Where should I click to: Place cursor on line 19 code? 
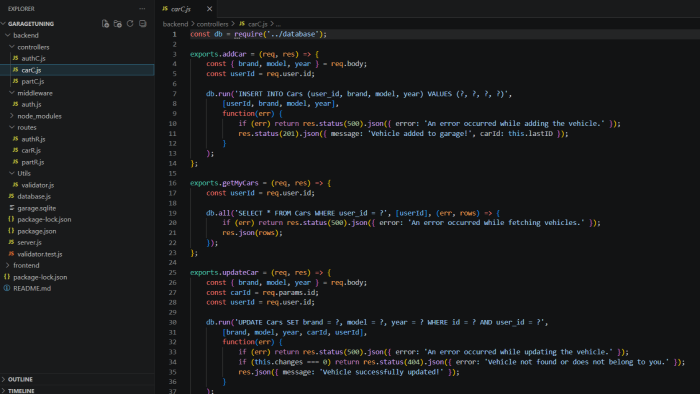coord(353,213)
